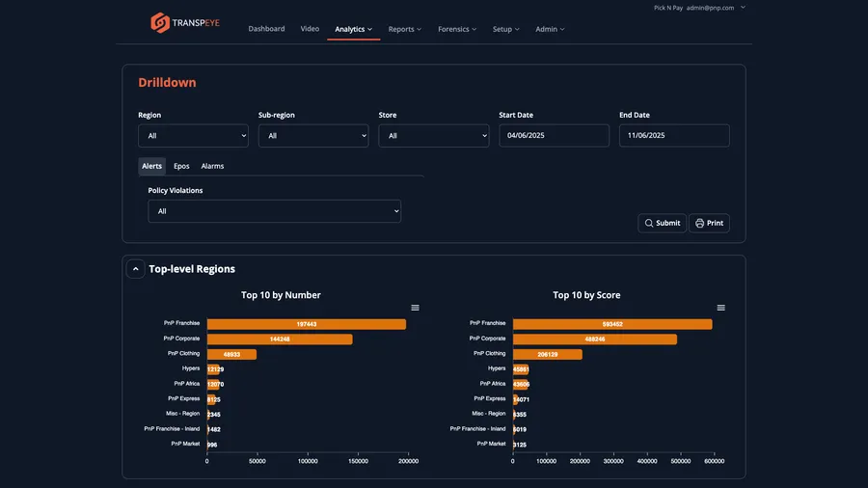The height and width of the screenshot is (488, 868).
Task: Expand the Policy Violations dropdown
Action: (x=275, y=211)
